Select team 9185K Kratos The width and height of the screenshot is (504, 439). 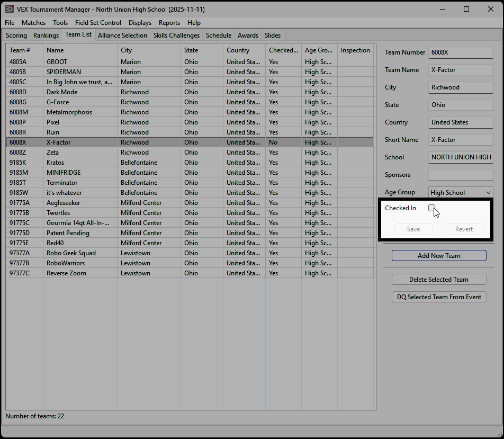190,163
